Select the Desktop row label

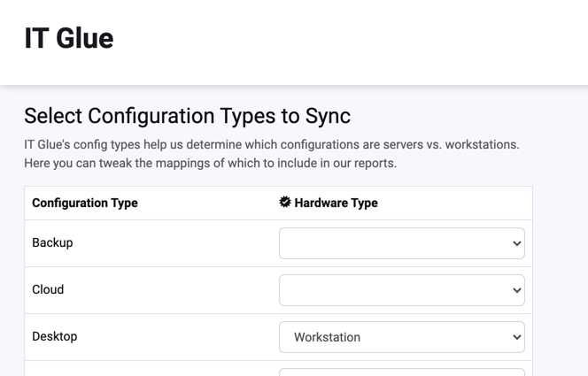55,336
